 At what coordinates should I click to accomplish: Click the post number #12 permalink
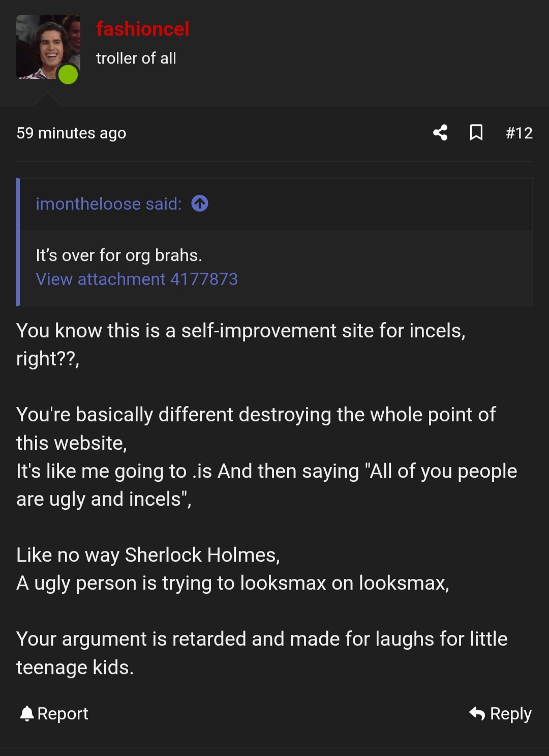[x=518, y=133]
